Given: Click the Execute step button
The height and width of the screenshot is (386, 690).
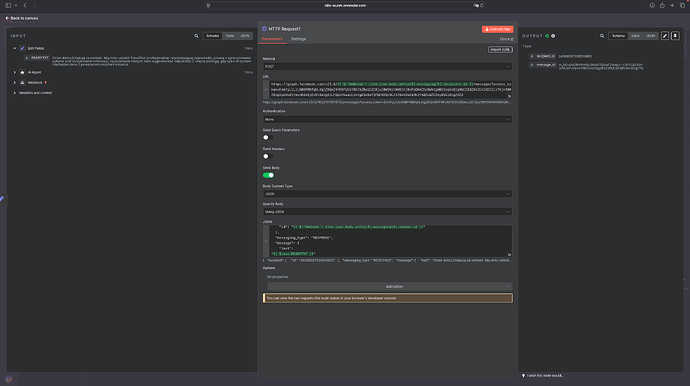Looking at the screenshot, I should pos(498,29).
